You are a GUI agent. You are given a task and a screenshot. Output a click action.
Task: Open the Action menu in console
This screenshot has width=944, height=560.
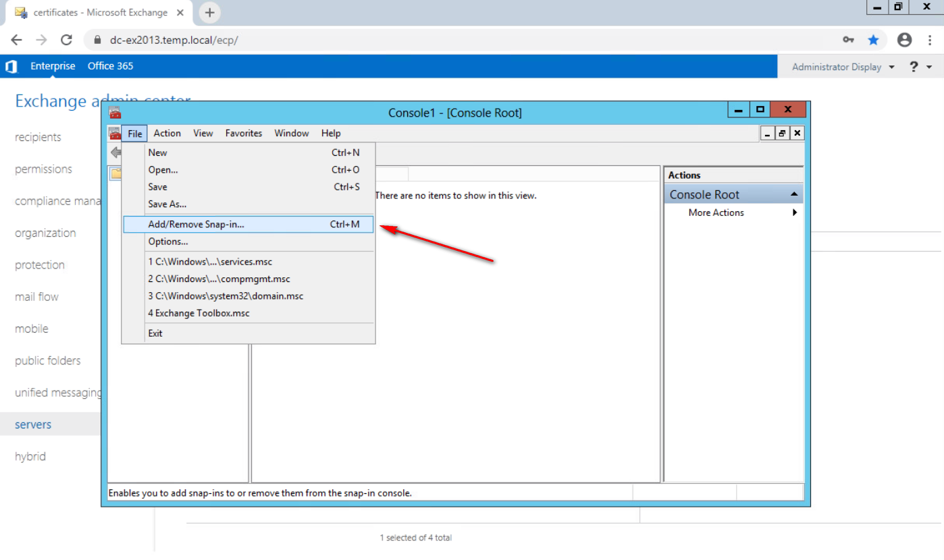[x=167, y=134]
